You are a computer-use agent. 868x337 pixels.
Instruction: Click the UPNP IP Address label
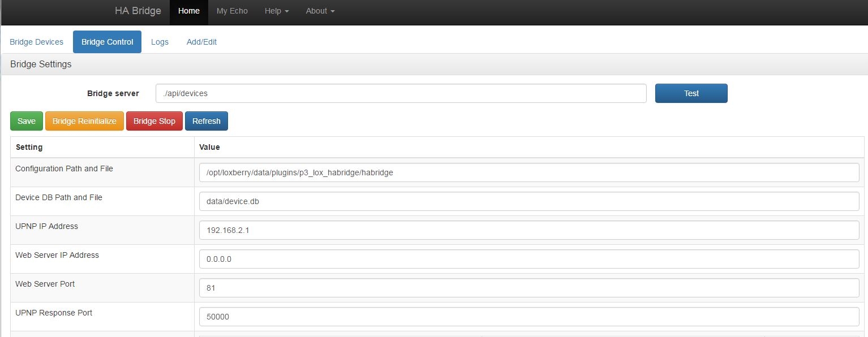(46, 226)
